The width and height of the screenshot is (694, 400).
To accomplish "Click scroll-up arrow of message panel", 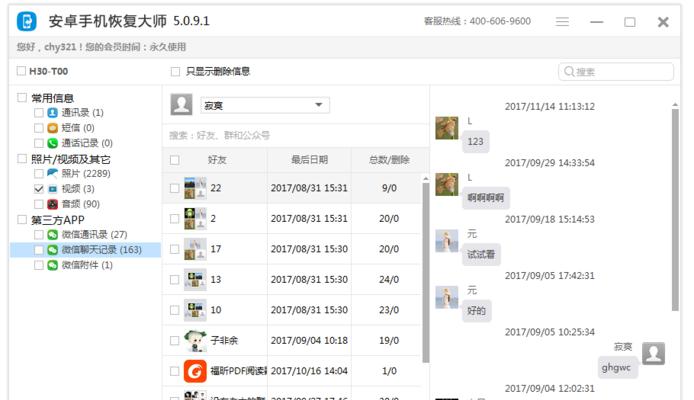I will pos(675,105).
